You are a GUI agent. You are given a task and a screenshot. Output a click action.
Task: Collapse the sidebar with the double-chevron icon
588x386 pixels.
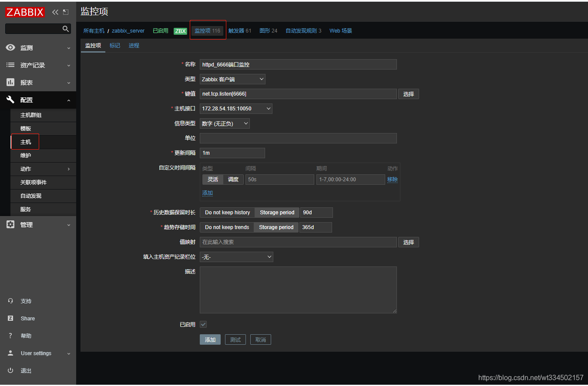point(55,12)
